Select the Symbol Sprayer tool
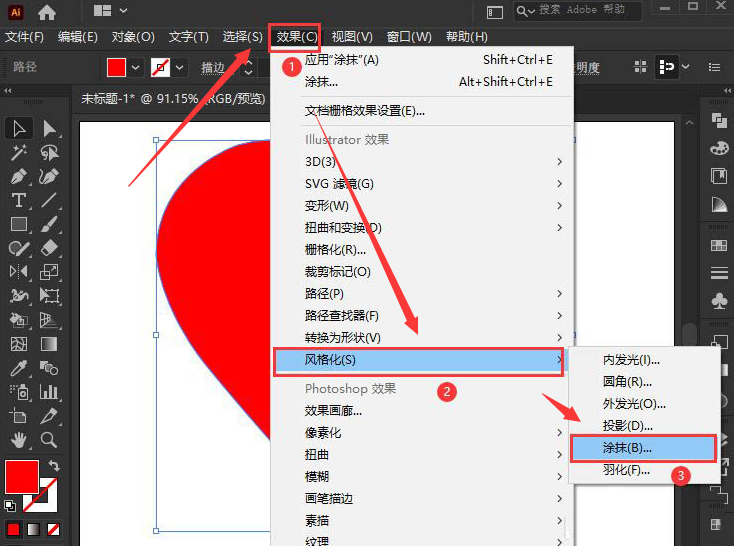The image size is (734, 546). tap(19, 392)
